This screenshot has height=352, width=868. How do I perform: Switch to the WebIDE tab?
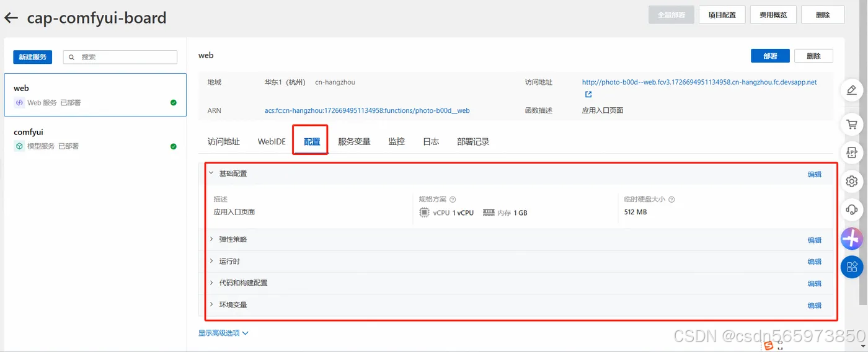point(272,141)
